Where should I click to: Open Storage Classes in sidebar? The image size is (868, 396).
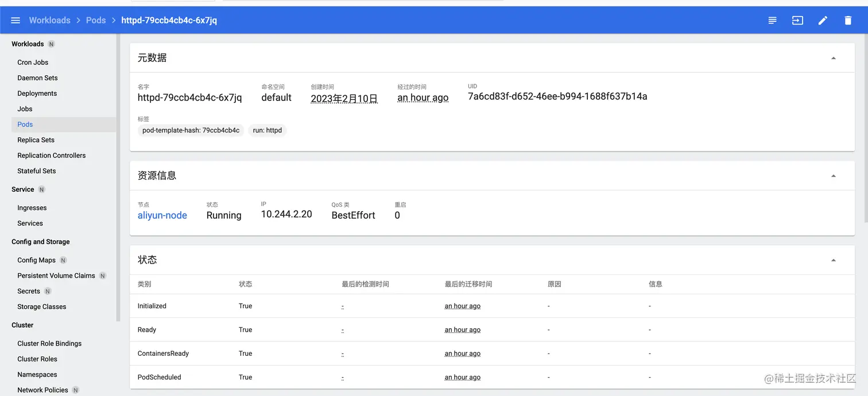42,306
